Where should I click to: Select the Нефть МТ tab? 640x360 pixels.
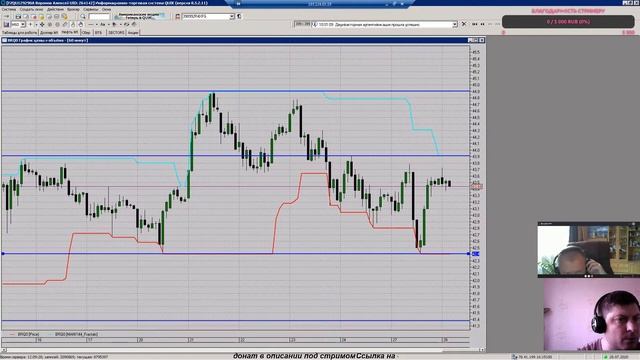pos(70,32)
